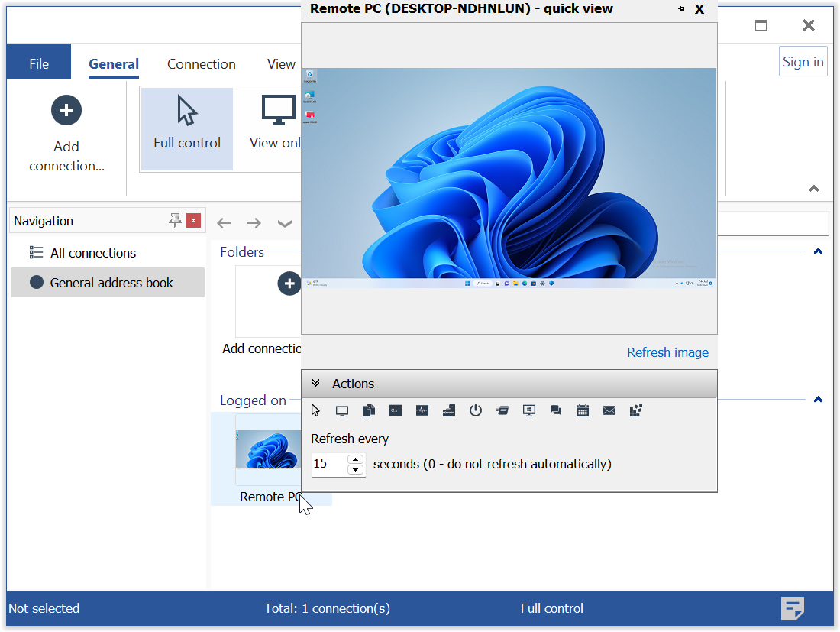Screen dimensions: 840x632
Task: Collapse the ribbon with the up chevron
Action: [x=814, y=189]
